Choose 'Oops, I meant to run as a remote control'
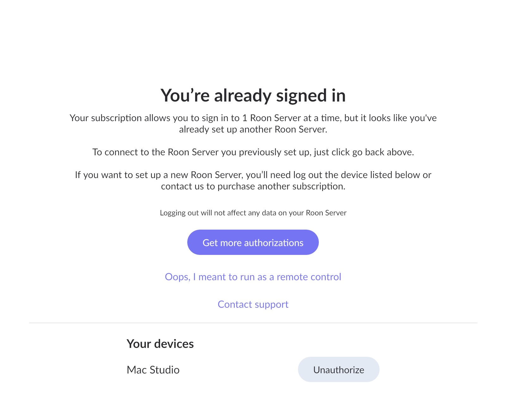508x420 pixels. pyautogui.click(x=253, y=277)
